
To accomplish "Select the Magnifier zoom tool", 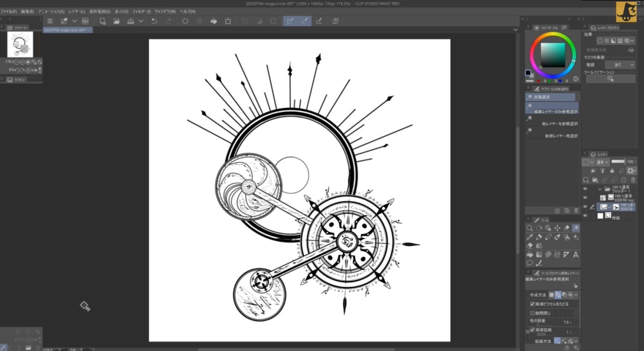I will pos(529,228).
